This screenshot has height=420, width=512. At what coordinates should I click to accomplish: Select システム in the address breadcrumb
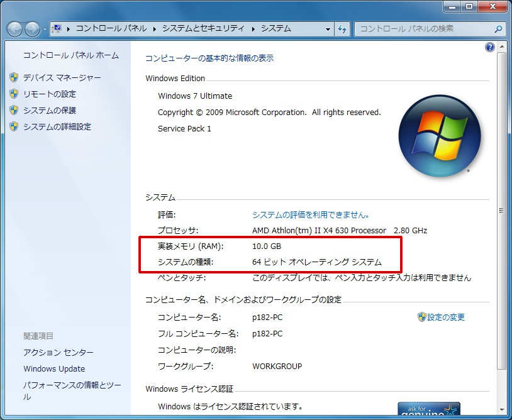point(276,29)
